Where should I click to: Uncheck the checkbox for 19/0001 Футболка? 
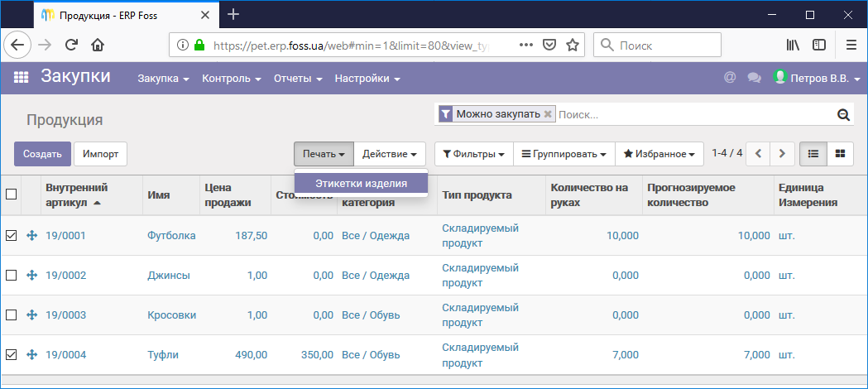point(11,236)
